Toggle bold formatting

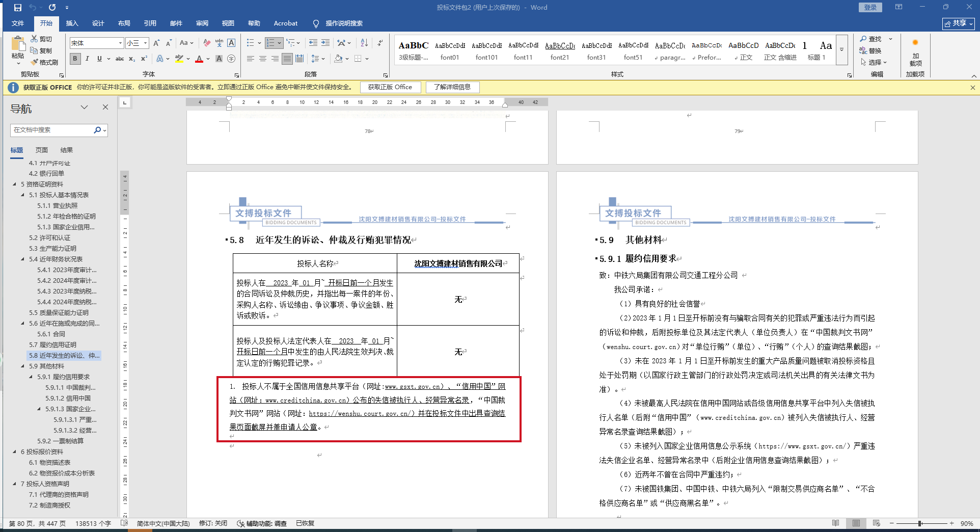[75, 59]
